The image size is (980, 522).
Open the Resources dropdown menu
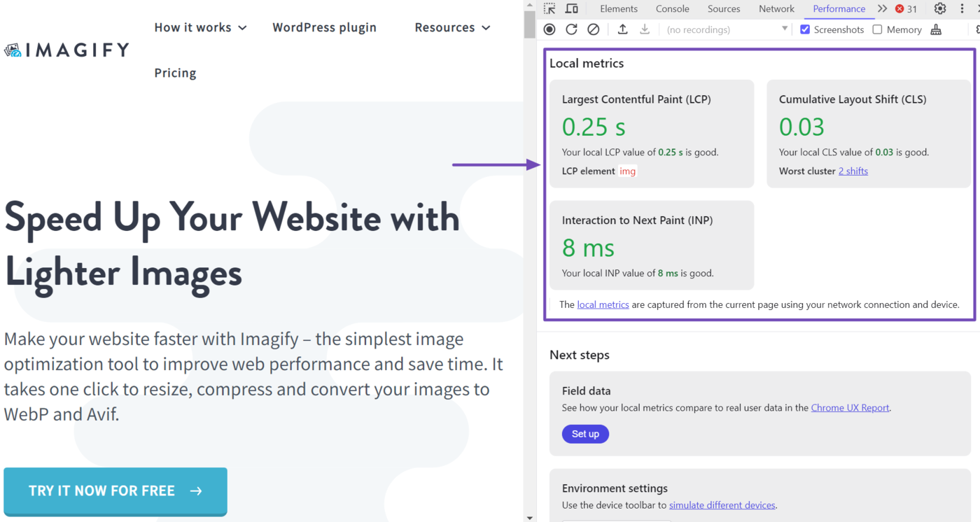click(x=452, y=27)
